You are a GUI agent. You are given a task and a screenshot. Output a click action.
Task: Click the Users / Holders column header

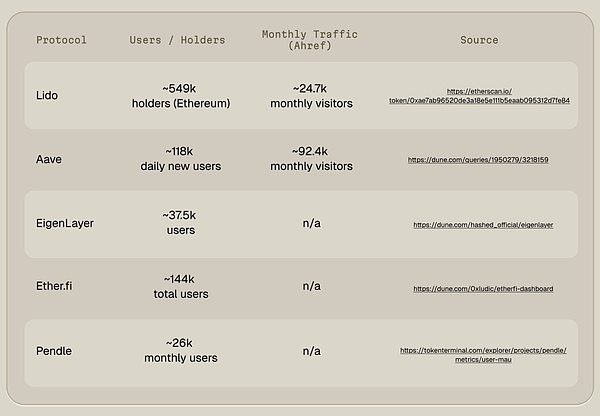pyautogui.click(x=177, y=40)
